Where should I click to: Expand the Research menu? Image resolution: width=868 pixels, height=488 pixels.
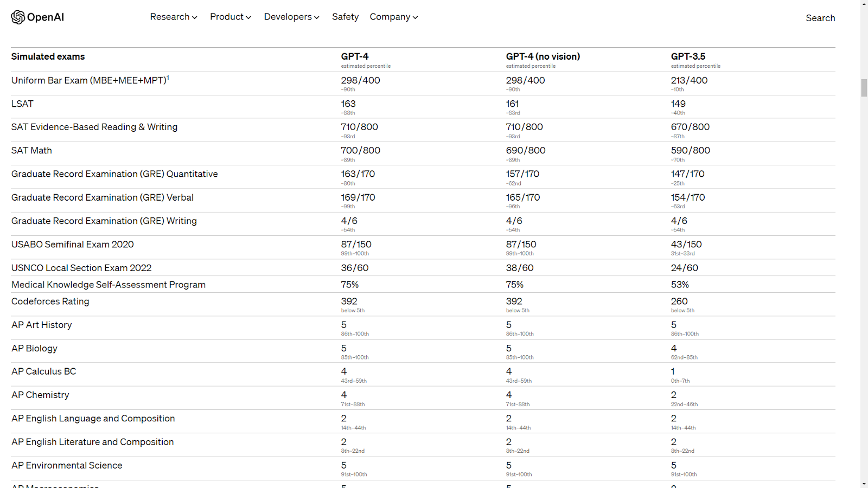coord(174,17)
